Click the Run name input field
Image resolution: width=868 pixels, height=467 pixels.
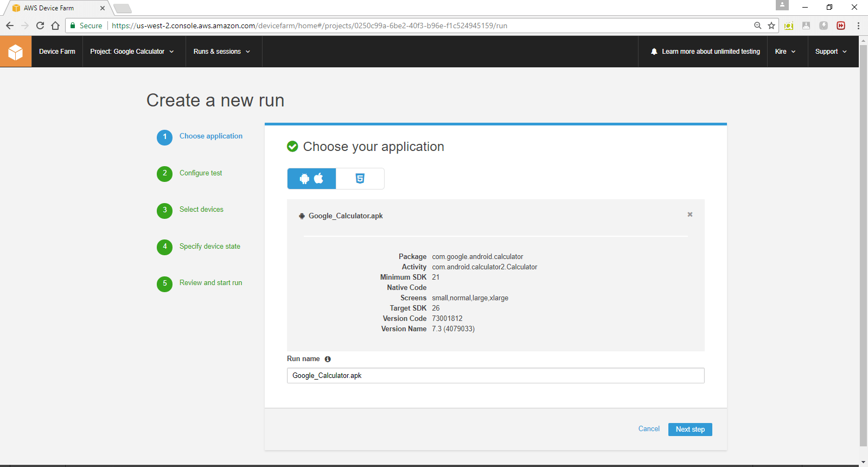pos(496,376)
